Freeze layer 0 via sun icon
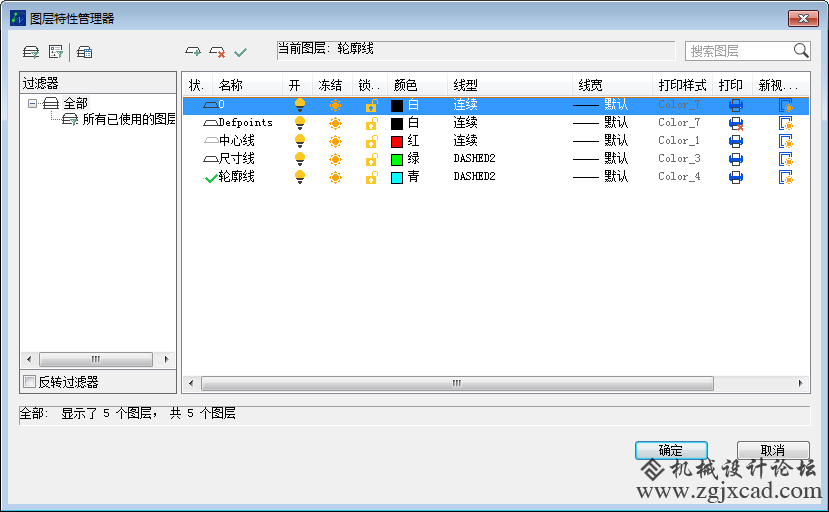This screenshot has width=829, height=512. (x=335, y=105)
